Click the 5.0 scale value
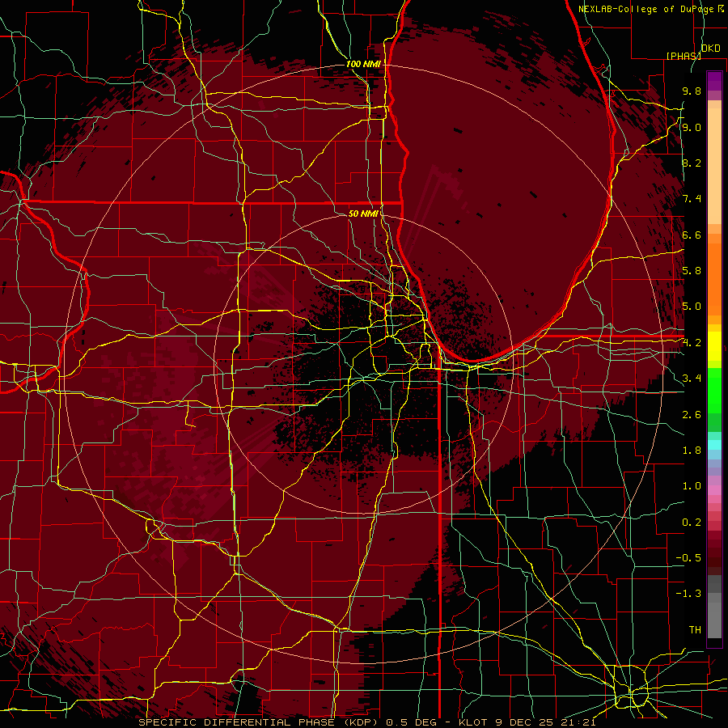This screenshot has height=728, width=728. 692,307
